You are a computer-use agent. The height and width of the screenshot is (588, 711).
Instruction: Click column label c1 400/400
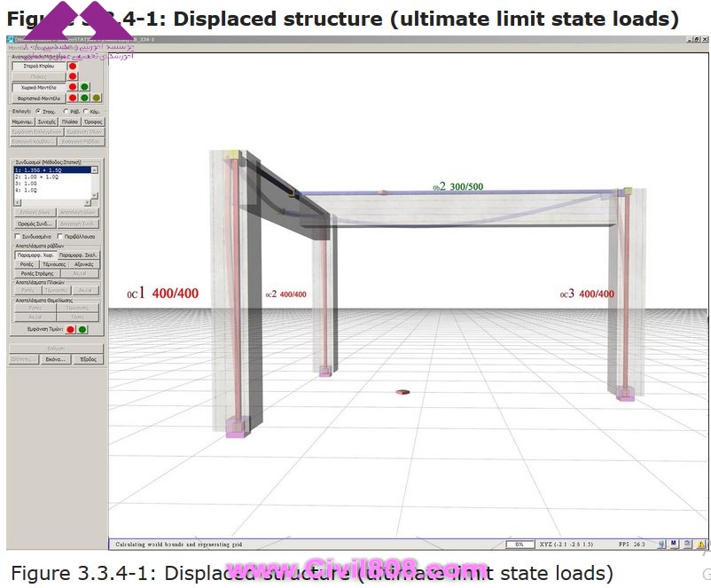pos(163,293)
